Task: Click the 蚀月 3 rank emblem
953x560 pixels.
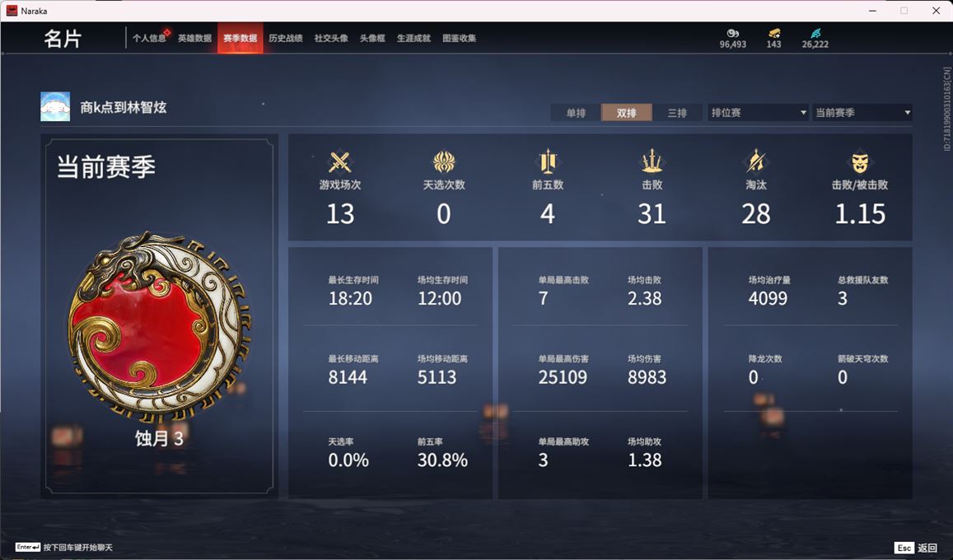Action: pos(159,327)
